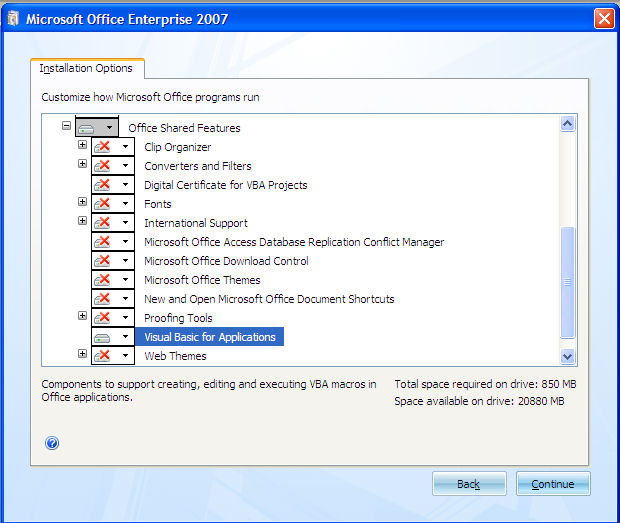This screenshot has width=620, height=523.
Task: Click the not-available icon beside Proofing Tools
Action: (x=102, y=317)
